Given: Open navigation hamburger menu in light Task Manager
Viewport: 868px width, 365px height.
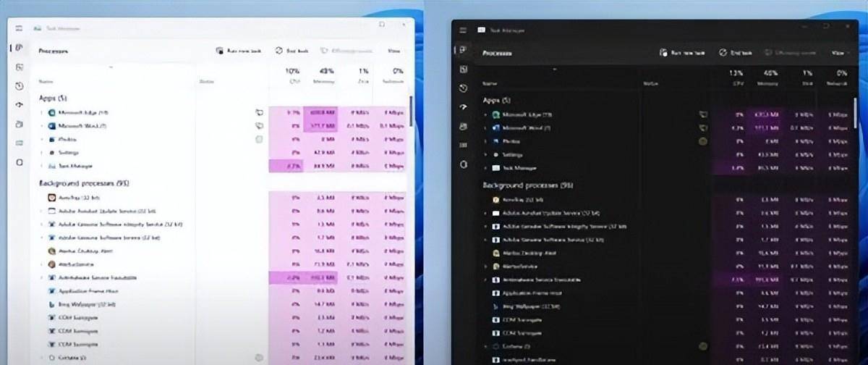Looking at the screenshot, I should click(x=20, y=28).
